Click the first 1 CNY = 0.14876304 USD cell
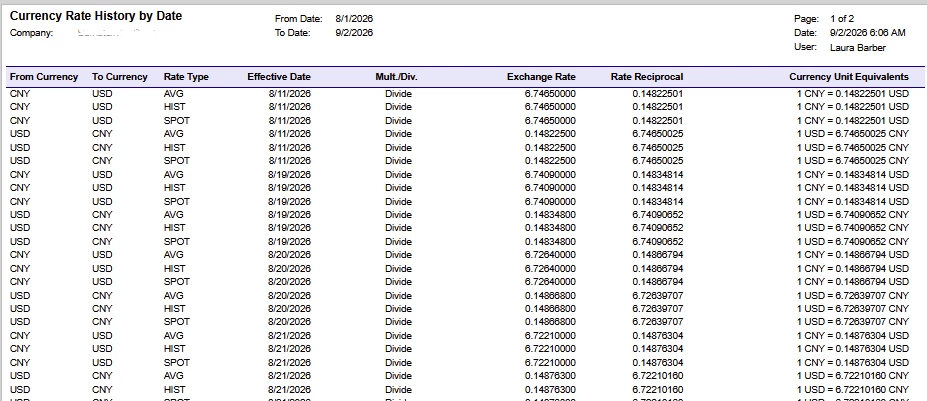 click(853, 335)
